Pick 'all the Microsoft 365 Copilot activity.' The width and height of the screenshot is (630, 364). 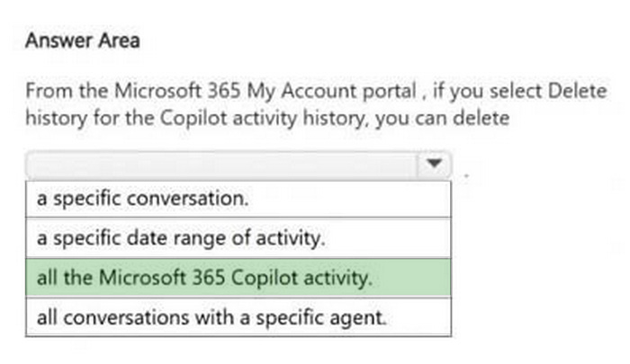[238, 278]
